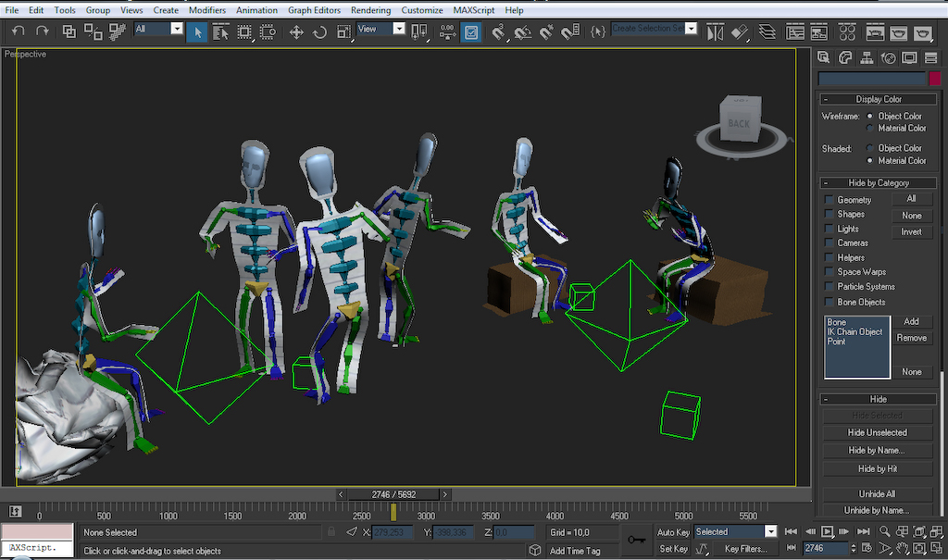Choose the Rectangular Selection Region tool
The width and height of the screenshot is (948, 560).
tap(244, 31)
